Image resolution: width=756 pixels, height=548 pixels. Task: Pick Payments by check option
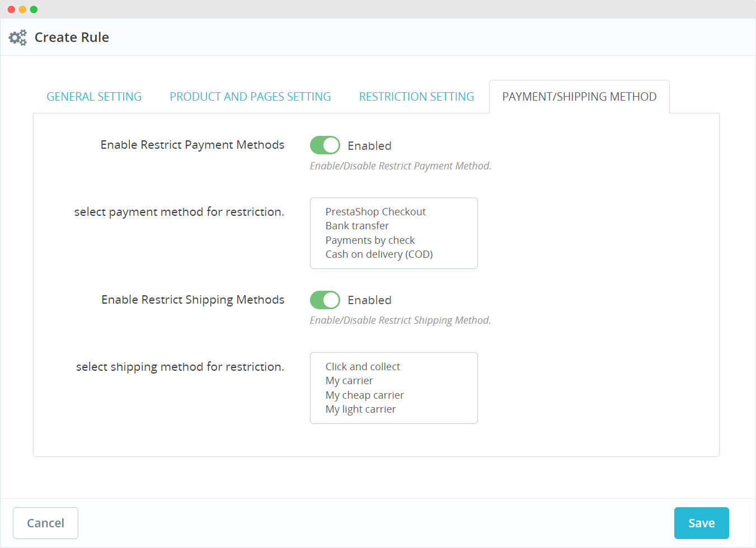[x=370, y=240]
